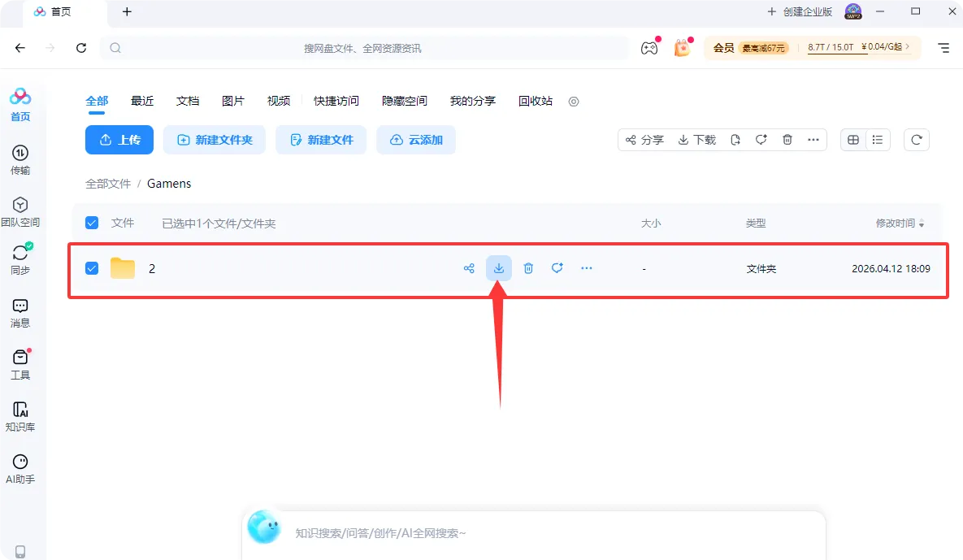This screenshot has width=963, height=560.
Task: Delete folder 2 with the trash icon
Action: coord(528,267)
